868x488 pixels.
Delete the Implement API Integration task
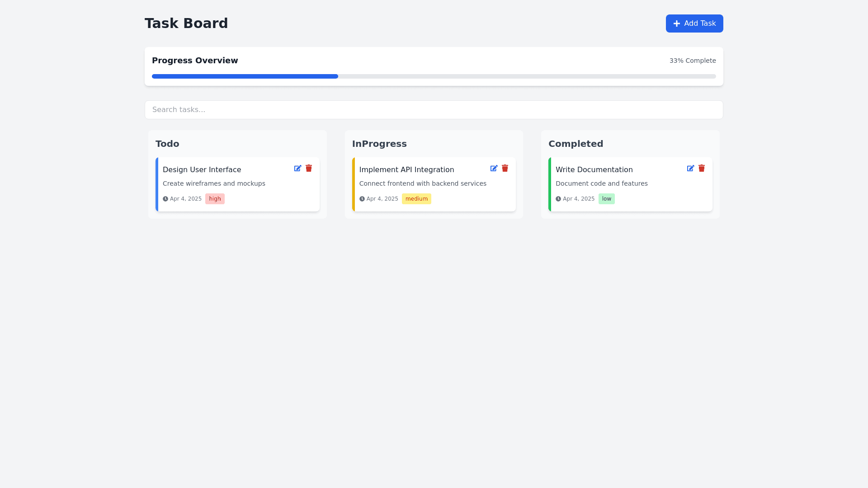505,168
